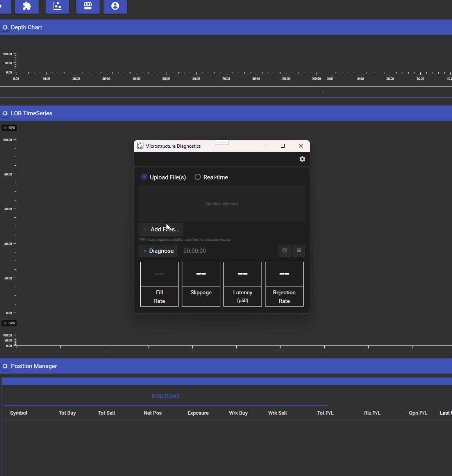Image resolution: width=452 pixels, height=476 pixels.
Task: Open Microstructure Diagnostics settings gear
Action: click(x=302, y=159)
